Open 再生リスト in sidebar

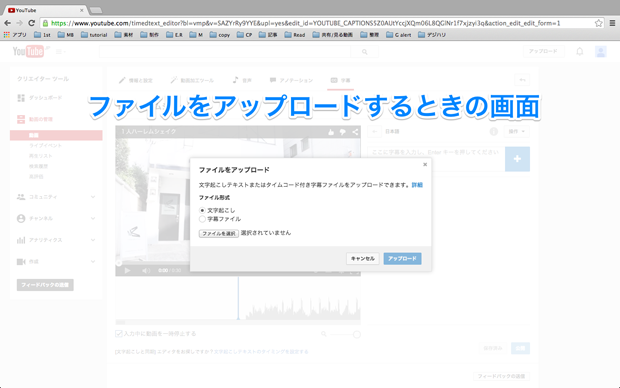coord(40,156)
